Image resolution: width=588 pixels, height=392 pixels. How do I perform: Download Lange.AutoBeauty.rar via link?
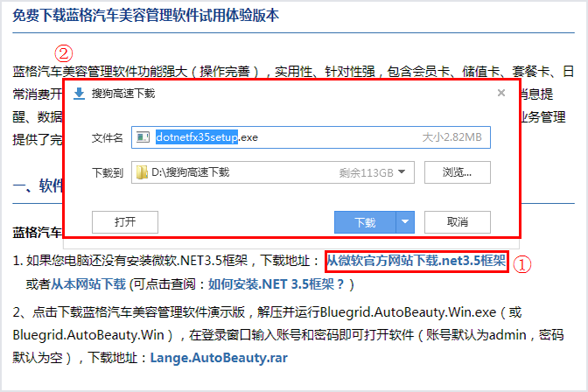tap(218, 357)
